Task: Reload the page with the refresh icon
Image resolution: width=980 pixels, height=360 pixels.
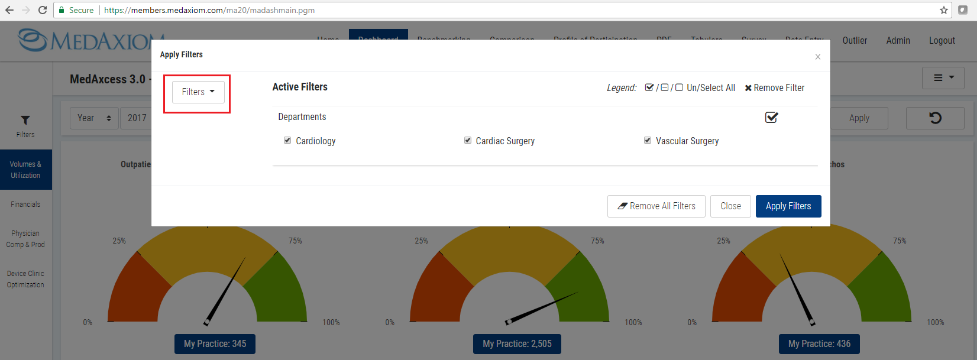Action: coord(42,10)
